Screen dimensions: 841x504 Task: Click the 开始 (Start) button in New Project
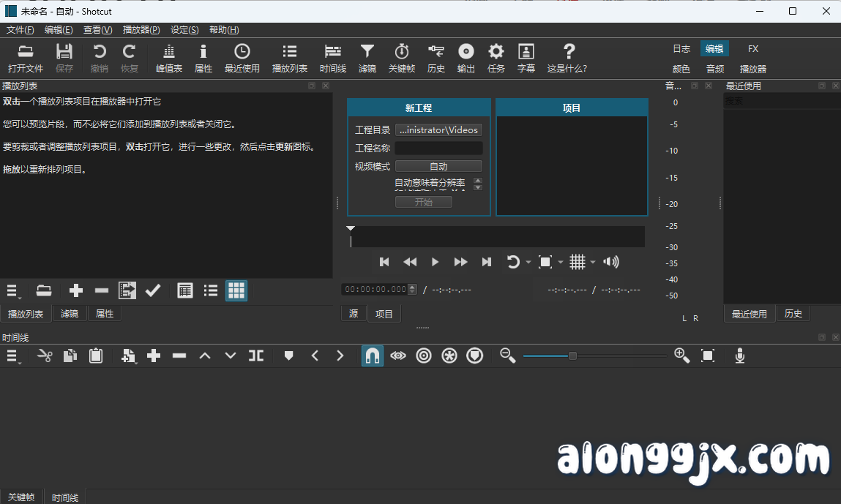click(x=423, y=201)
